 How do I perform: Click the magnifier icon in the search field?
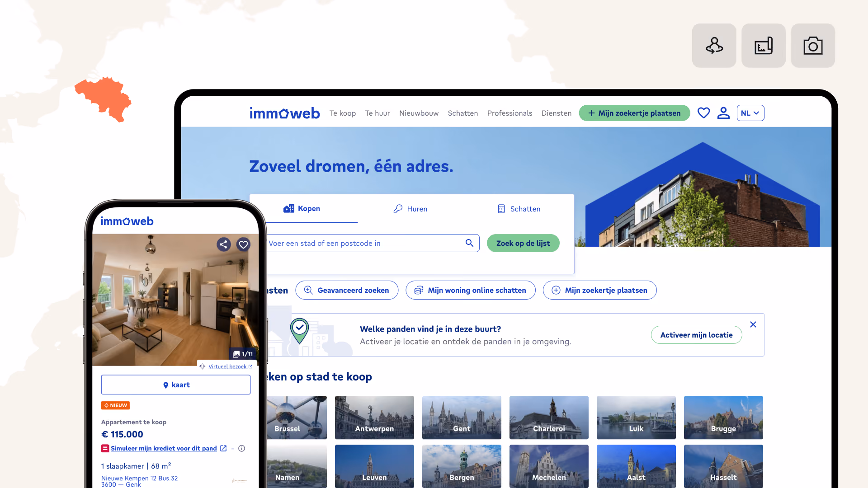[x=469, y=243]
